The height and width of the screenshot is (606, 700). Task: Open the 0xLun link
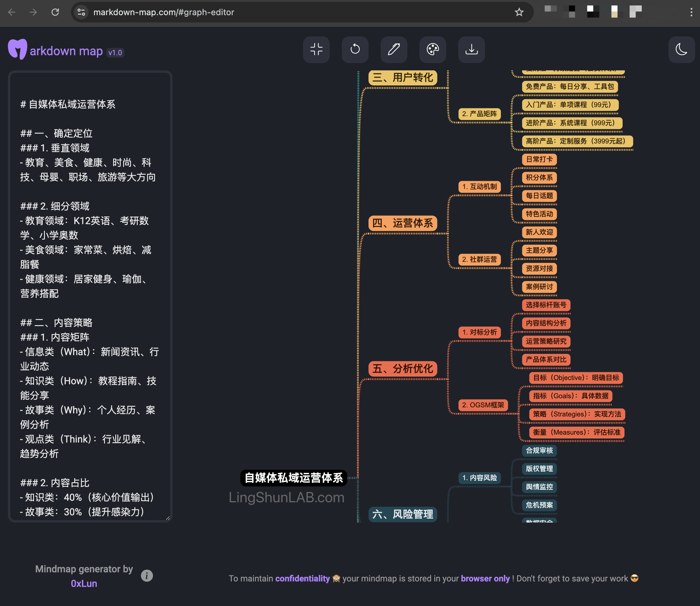[84, 584]
